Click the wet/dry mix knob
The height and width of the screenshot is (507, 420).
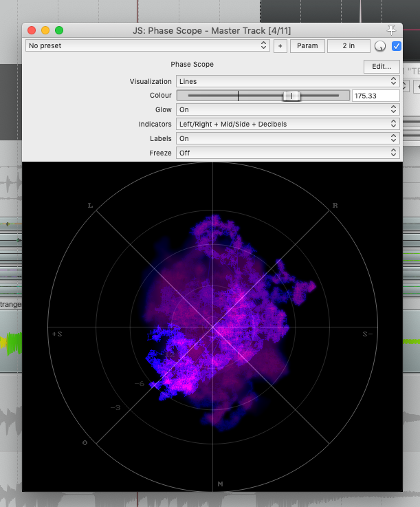point(380,46)
